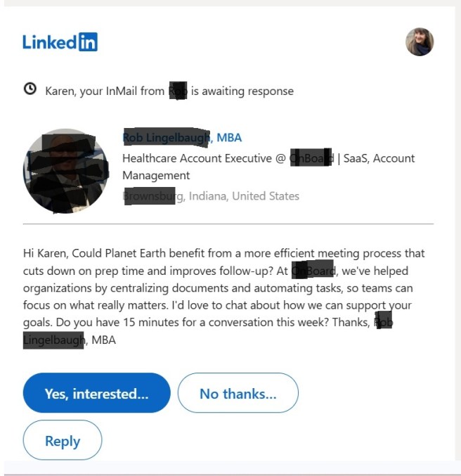Screen dimensions: 461x476
Task: Click the blue 'in' square of the logo
Action: pos(87,42)
